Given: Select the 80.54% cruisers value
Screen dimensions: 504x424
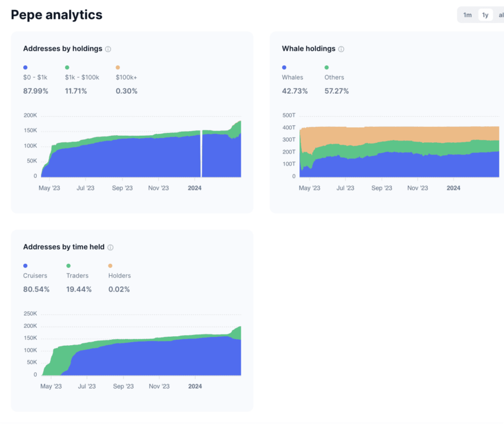Looking at the screenshot, I should tap(36, 289).
